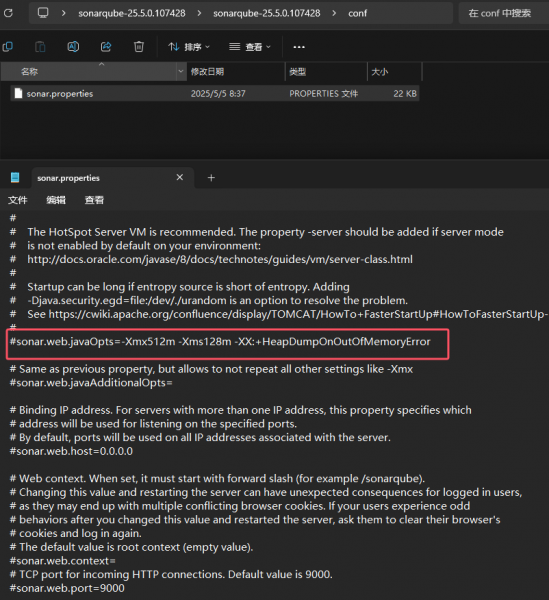
Task: Click the #sonar.web.port=9000 line
Action: [x=67, y=588]
